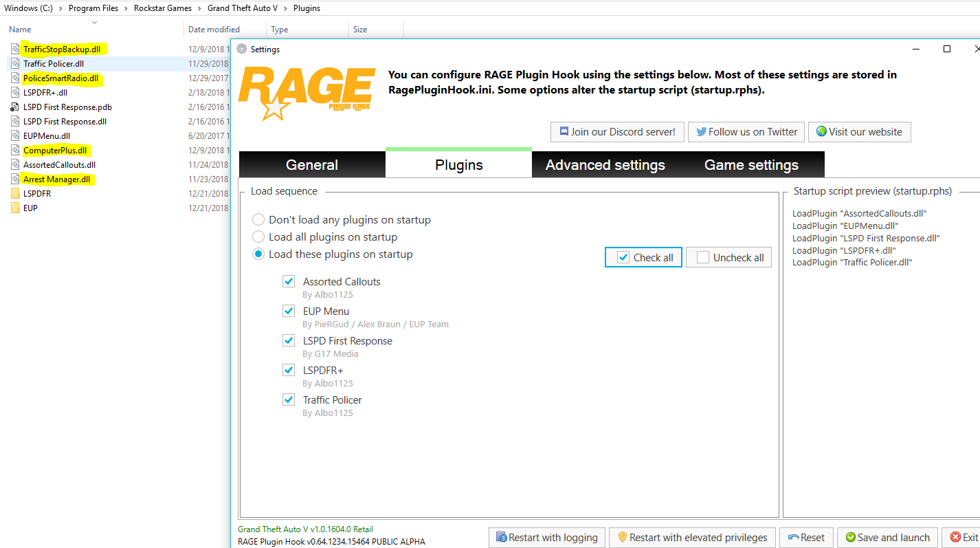
Task: Click the ComputerPlus.dll file icon
Action: point(15,151)
